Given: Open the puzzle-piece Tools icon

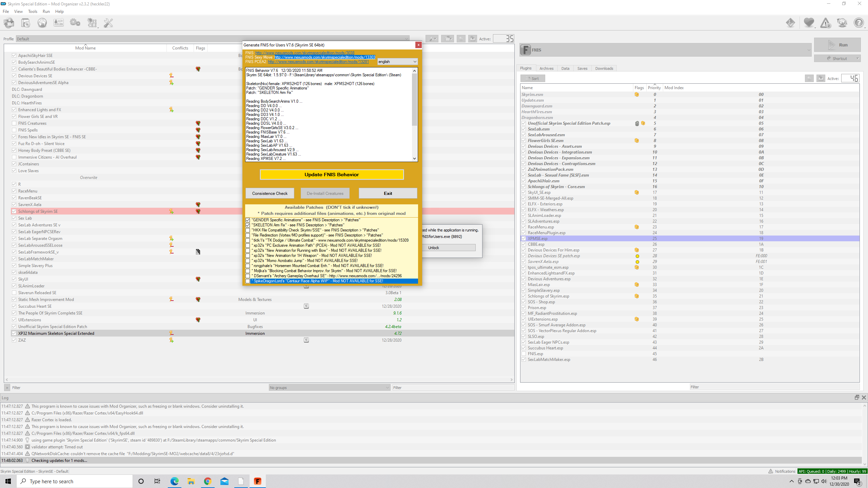Looking at the screenshot, I should coord(92,23).
